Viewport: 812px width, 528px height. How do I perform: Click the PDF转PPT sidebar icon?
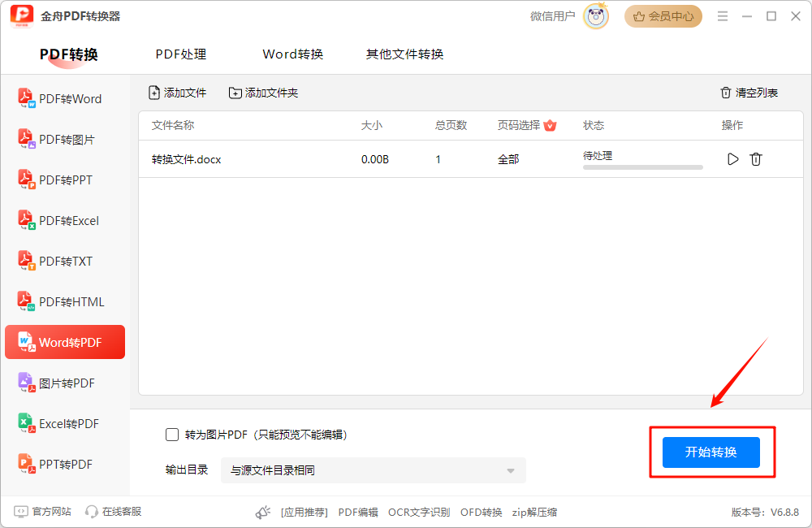(x=26, y=180)
